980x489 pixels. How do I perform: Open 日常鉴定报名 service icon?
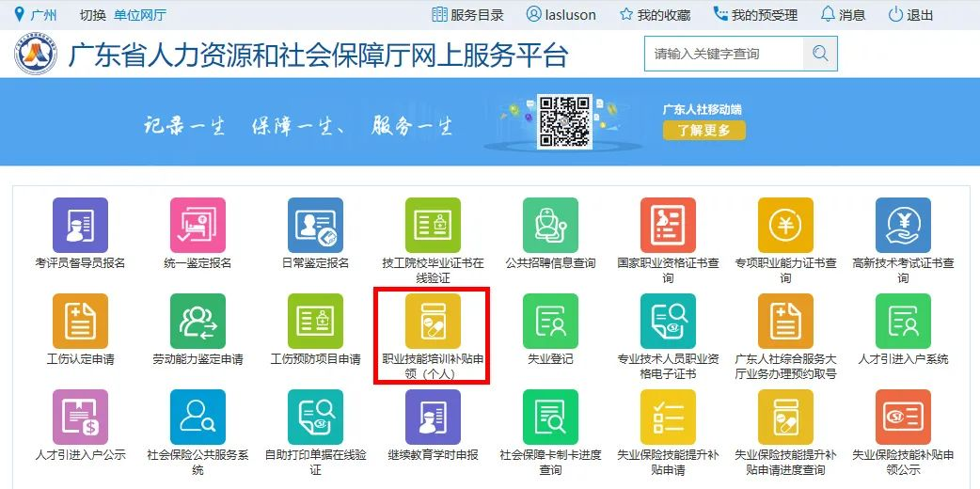coord(315,225)
